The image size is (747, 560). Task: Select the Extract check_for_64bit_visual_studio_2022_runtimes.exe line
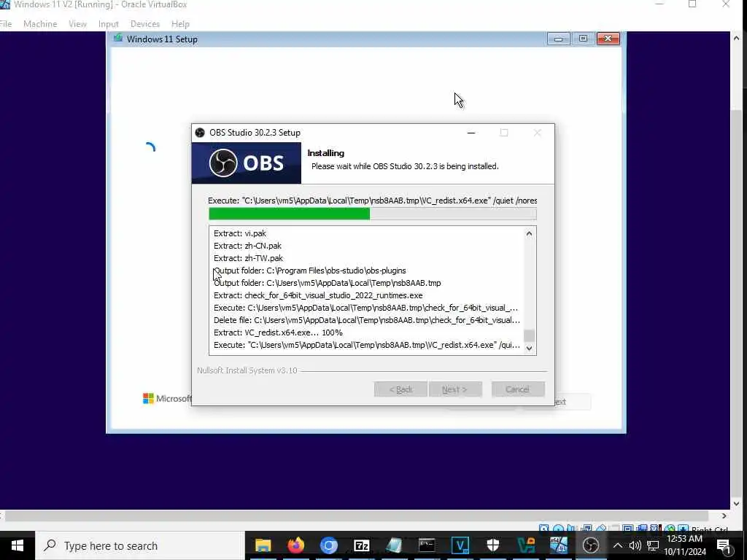click(x=318, y=295)
